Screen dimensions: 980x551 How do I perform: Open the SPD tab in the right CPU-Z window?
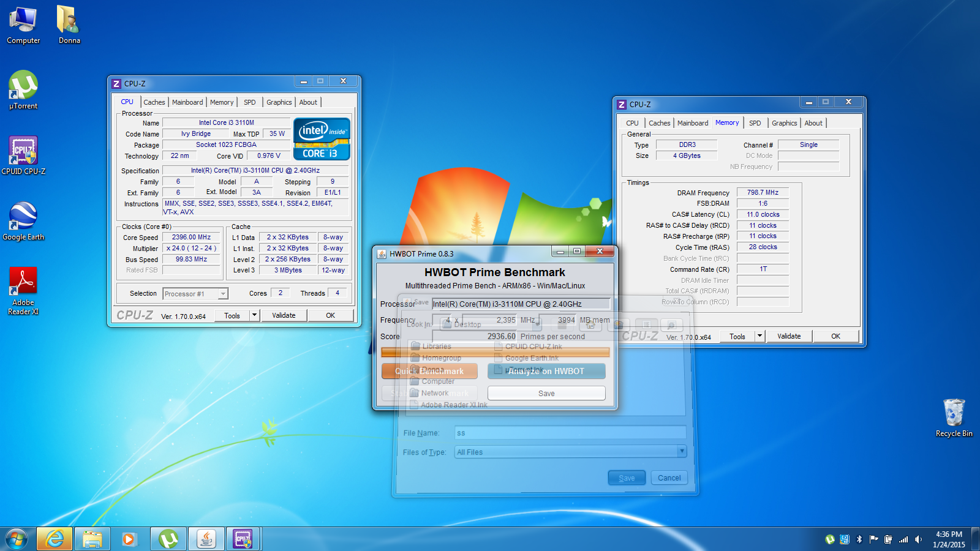(755, 123)
